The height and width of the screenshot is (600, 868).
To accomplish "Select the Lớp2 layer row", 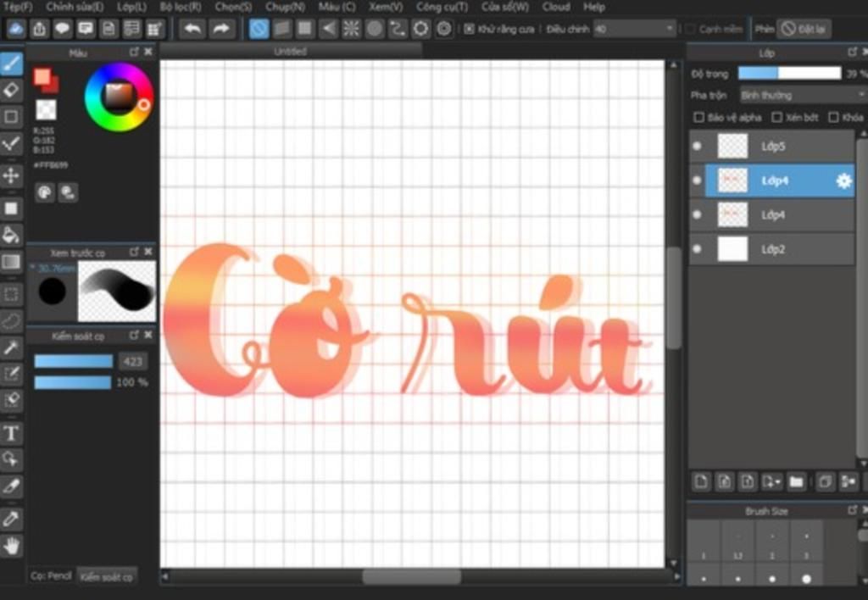I will [771, 249].
